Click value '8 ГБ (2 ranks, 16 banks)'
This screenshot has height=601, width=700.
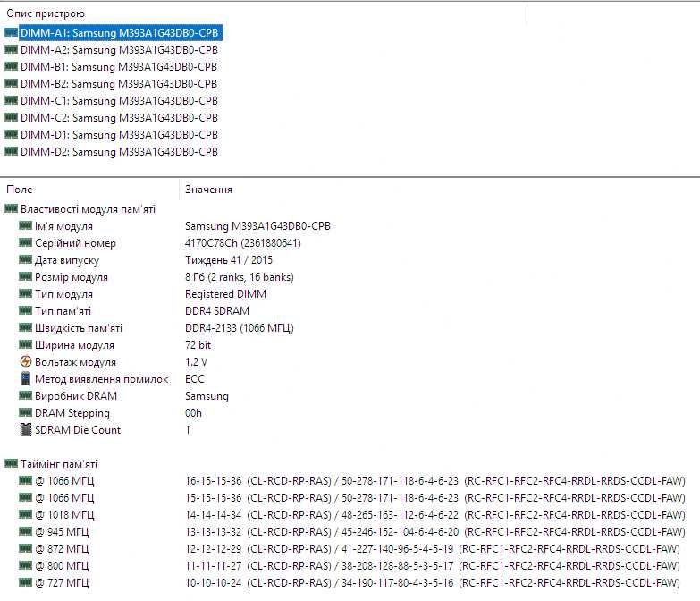point(240,277)
